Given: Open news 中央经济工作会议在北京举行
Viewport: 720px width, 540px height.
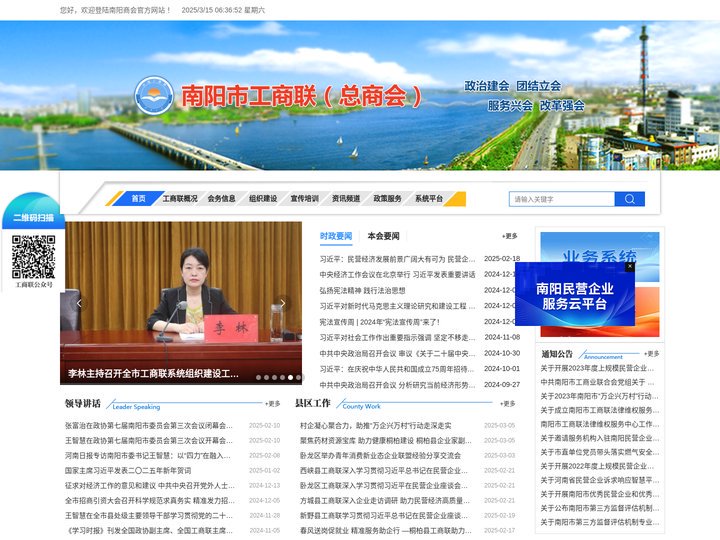Looking at the screenshot, I should [397, 275].
